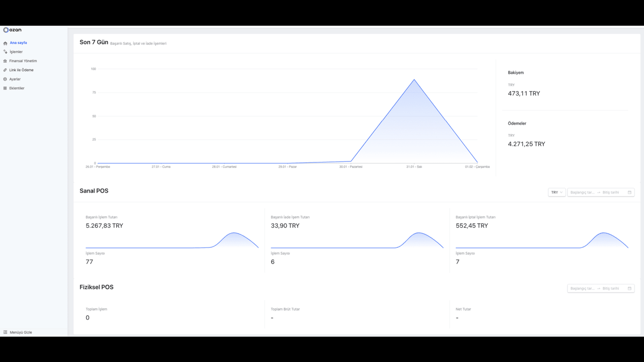Image resolution: width=644 pixels, height=362 pixels.
Task: Click the 26.01 - Perşembe axis label
Action: [x=98, y=167]
